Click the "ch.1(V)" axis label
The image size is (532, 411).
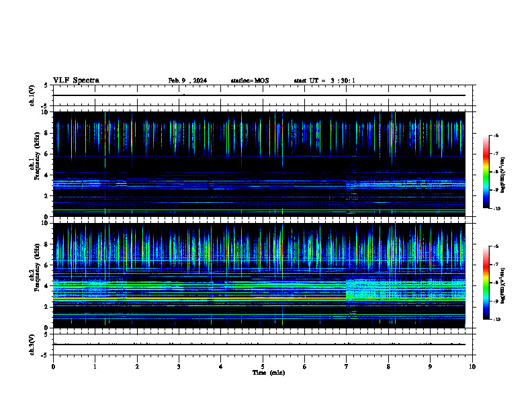[32, 95]
